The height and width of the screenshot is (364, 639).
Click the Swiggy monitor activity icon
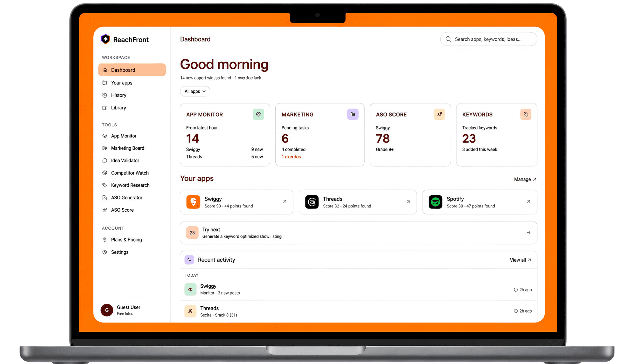[x=190, y=289]
